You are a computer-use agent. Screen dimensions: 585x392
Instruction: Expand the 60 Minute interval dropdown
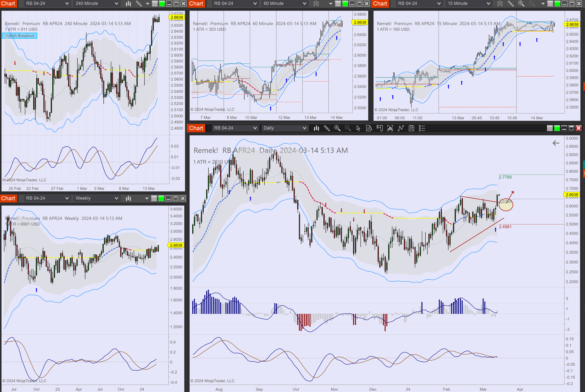285,4
